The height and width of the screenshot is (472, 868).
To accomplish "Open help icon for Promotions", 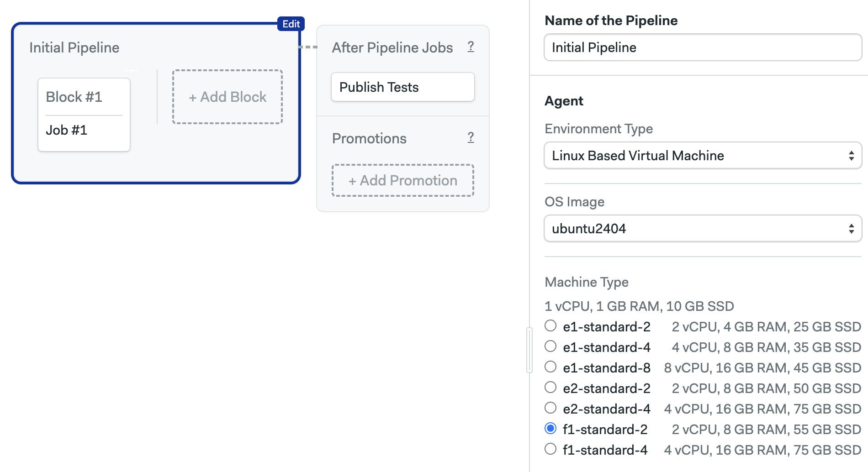I will (x=471, y=137).
